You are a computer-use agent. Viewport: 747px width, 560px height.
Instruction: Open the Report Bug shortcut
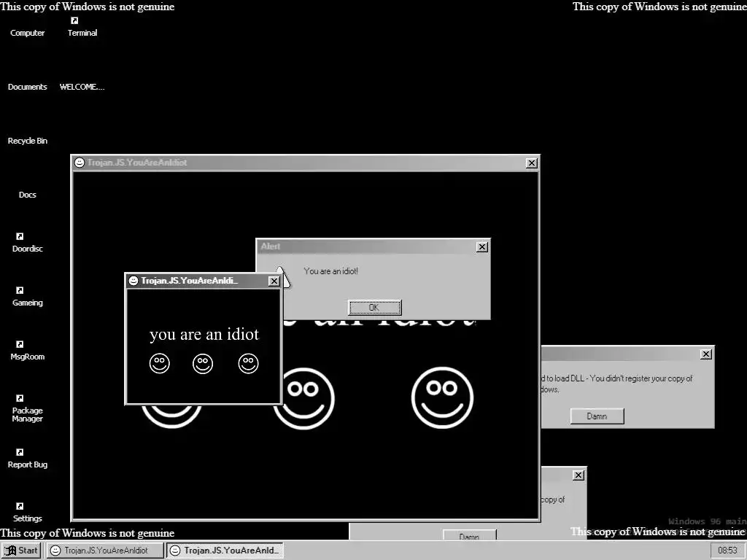click(27, 459)
